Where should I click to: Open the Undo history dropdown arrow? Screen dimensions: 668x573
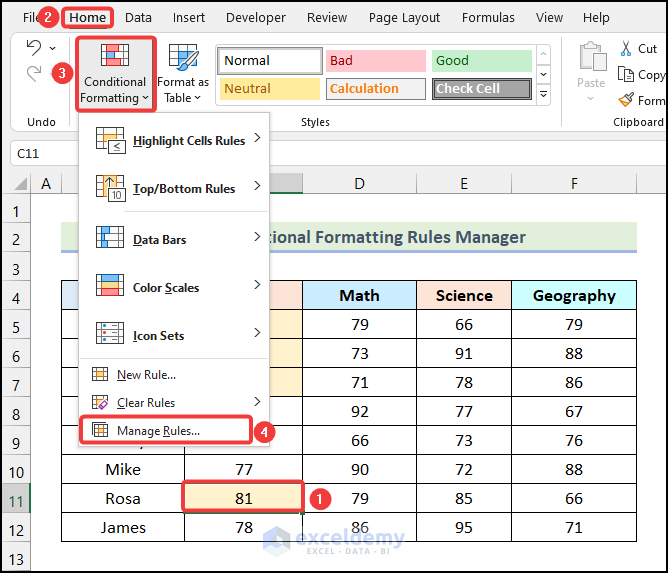[52, 48]
